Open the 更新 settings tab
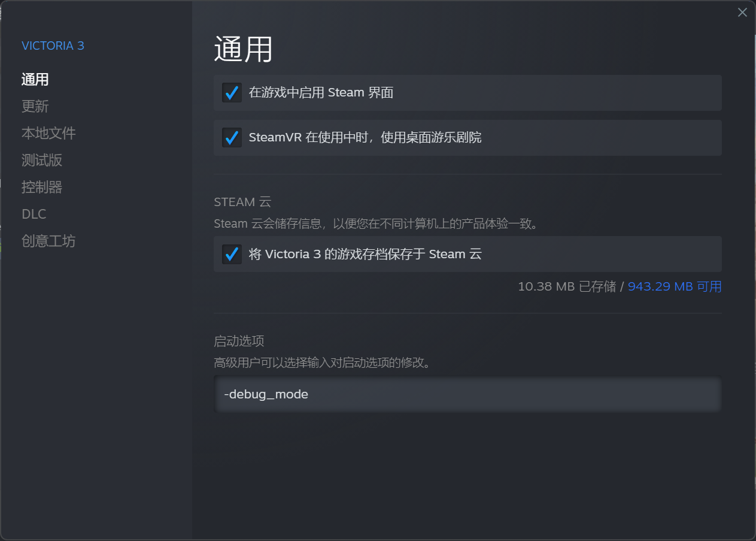The width and height of the screenshot is (756, 541). (x=35, y=106)
